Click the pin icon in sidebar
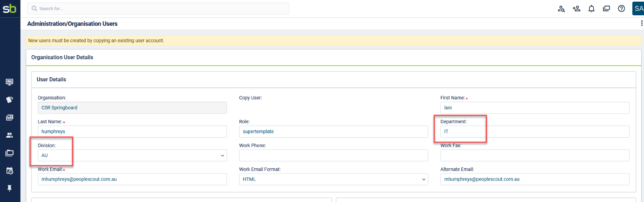This screenshot has width=644, height=202. point(10,188)
